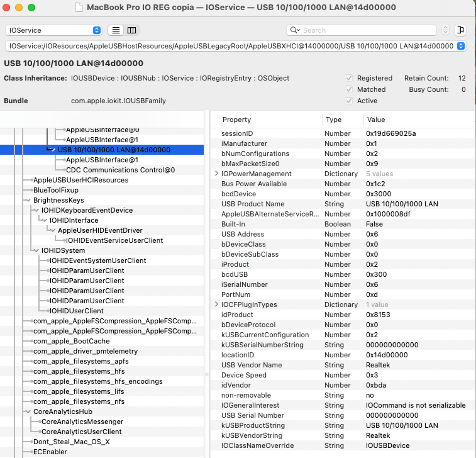The height and width of the screenshot is (458, 476).
Task: Select the IOClassNameOverride property row
Action: click(343, 445)
